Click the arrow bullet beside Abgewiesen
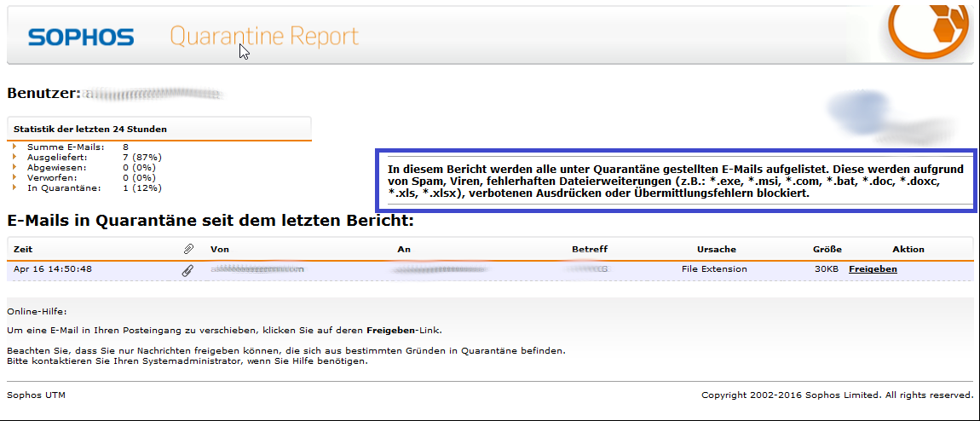 (x=14, y=168)
